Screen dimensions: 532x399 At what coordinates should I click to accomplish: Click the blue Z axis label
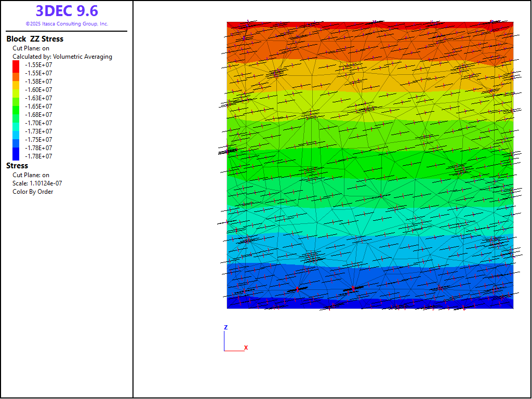225,327
